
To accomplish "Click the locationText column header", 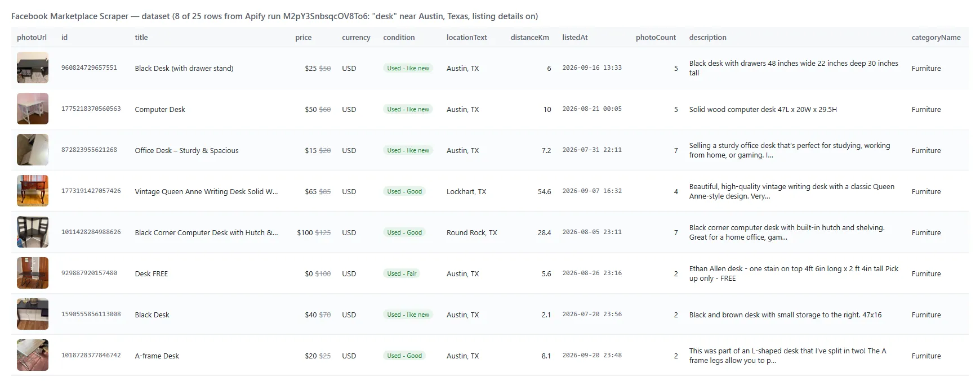I will 467,37.
